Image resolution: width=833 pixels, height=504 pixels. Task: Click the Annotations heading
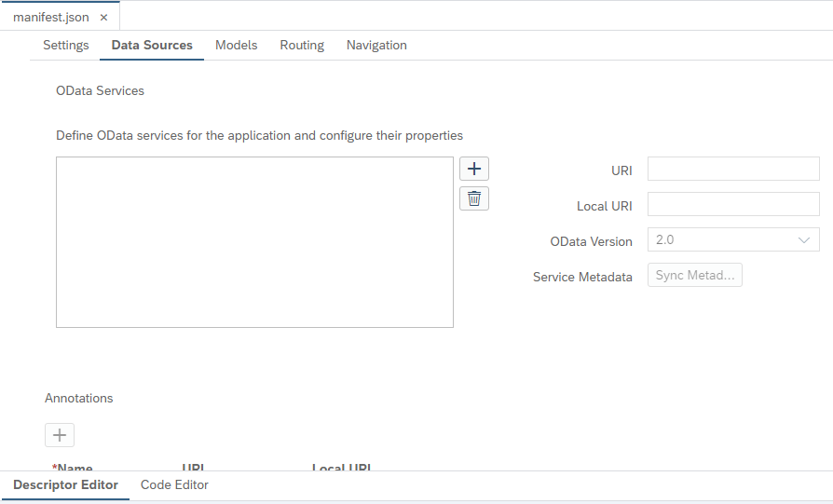pos(78,399)
